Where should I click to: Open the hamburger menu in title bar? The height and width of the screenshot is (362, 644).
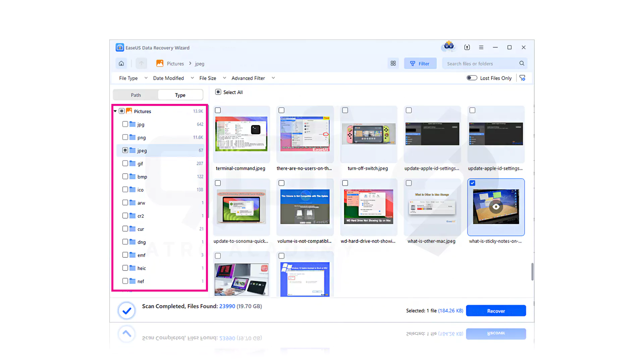click(481, 47)
